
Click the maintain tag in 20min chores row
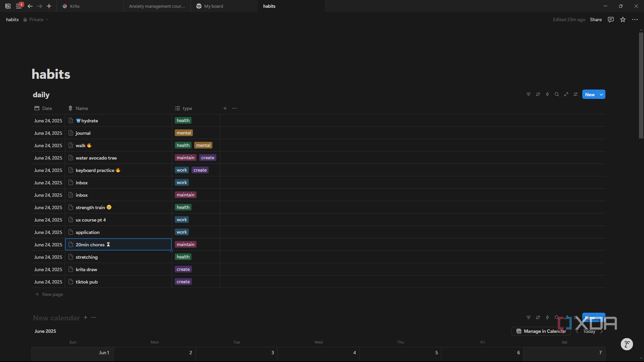(185, 244)
